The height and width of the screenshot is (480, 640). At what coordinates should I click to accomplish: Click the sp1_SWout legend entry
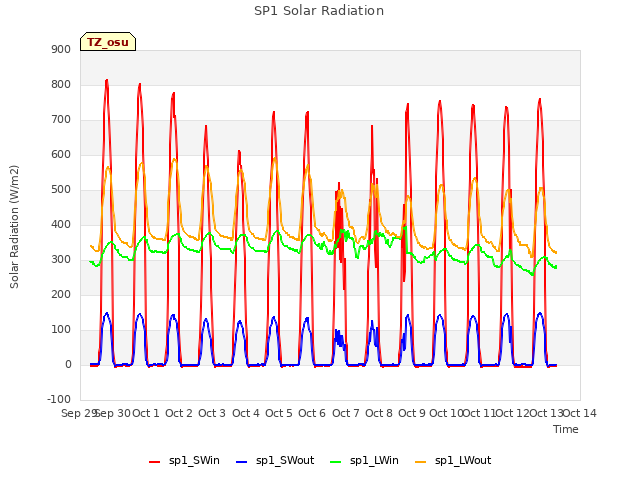[x=275, y=460]
